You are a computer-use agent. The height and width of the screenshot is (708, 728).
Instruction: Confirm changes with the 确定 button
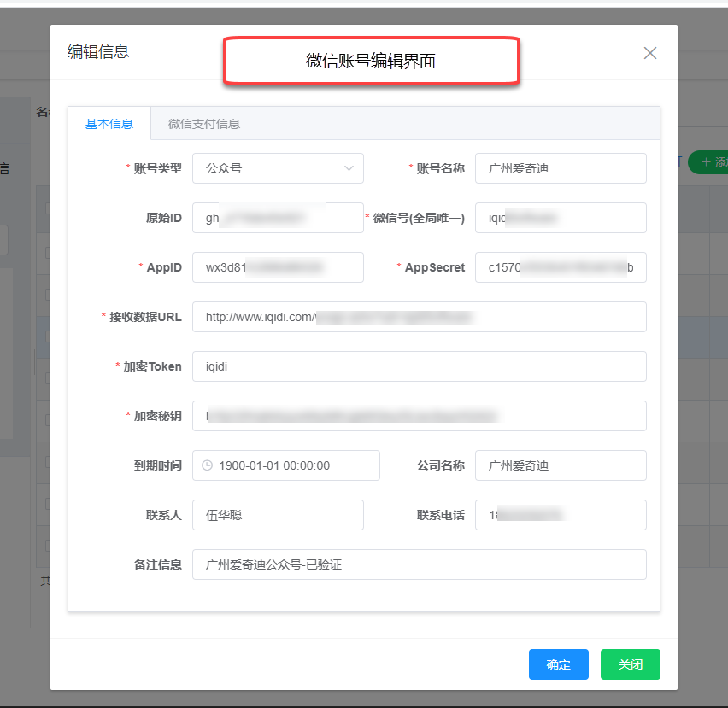click(x=559, y=664)
